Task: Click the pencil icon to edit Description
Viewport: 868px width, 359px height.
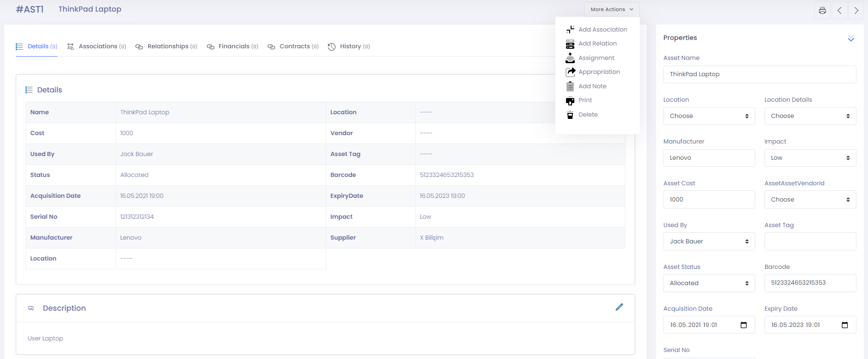Action: click(x=619, y=307)
